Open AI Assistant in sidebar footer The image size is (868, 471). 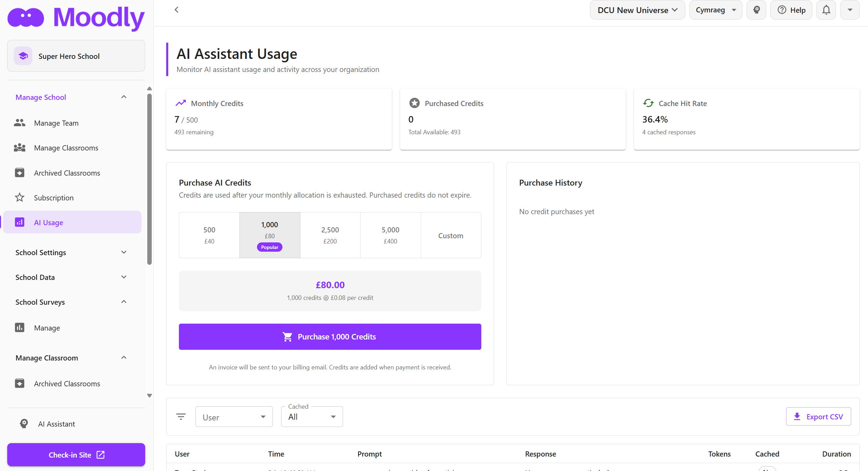[56, 424]
